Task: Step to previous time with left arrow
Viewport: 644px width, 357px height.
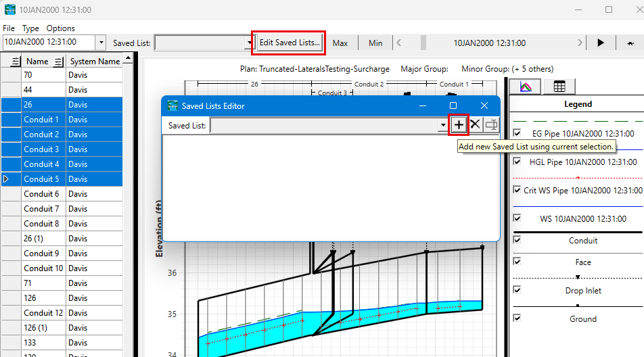Action: pos(399,43)
